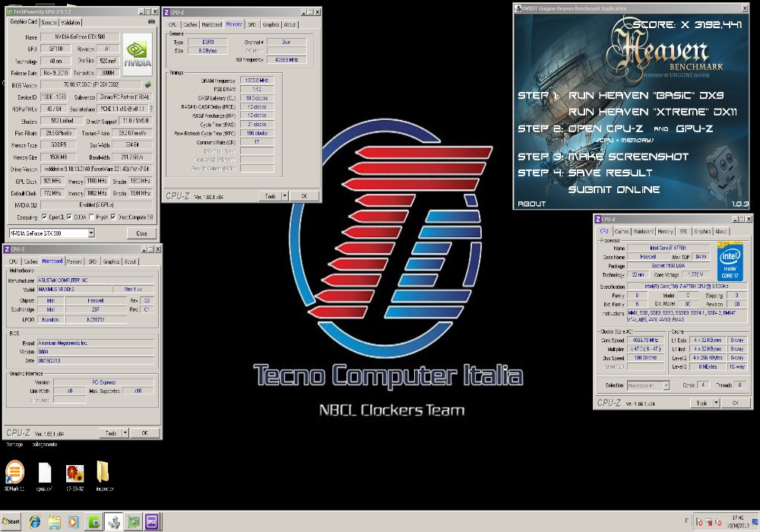This screenshot has width=760, height=532.
Task: Click the GPU-Z link in Heaven step 2
Action: [x=694, y=129]
